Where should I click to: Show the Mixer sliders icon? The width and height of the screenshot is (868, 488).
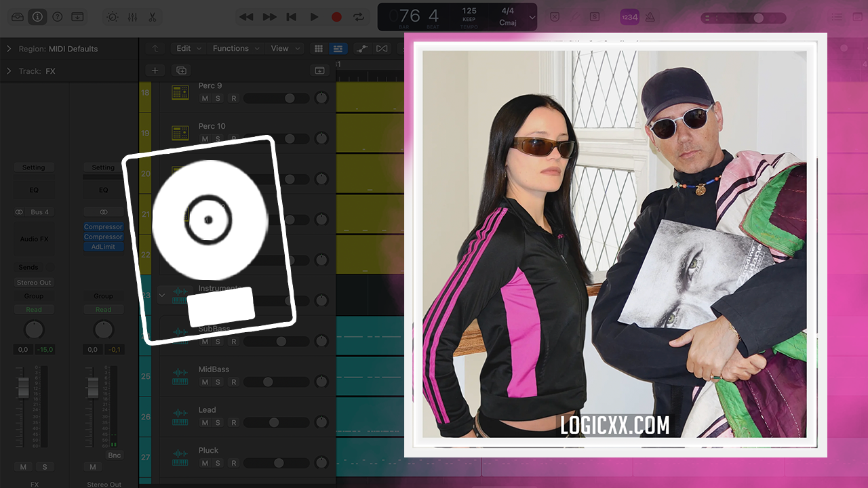pyautogui.click(x=133, y=17)
